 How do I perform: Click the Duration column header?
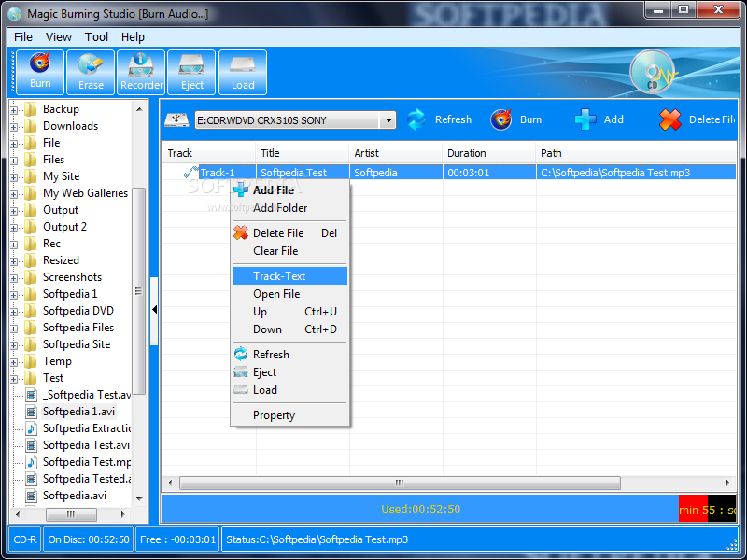(488, 153)
